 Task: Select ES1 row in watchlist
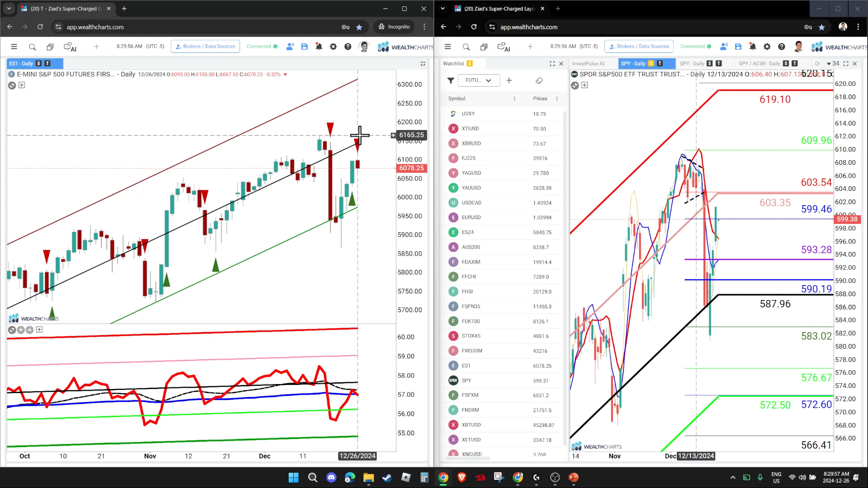[x=502, y=366]
